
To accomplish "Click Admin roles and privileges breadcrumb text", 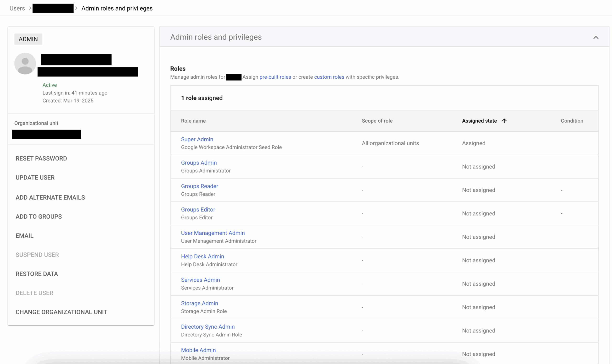I will [117, 8].
